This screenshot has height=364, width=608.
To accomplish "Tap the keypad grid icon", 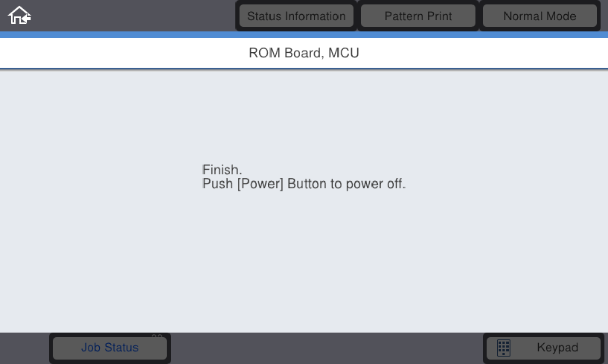I will coord(503,348).
